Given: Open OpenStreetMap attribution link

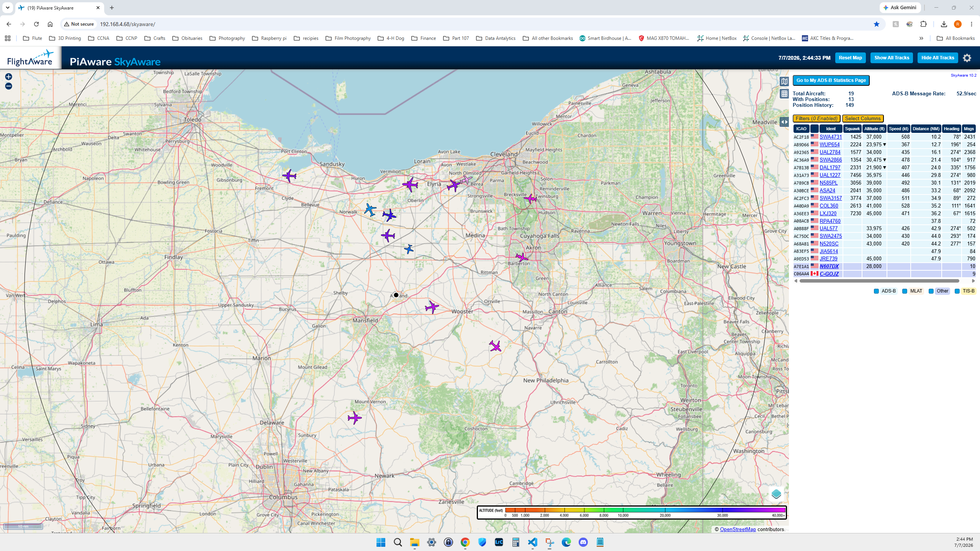Looking at the screenshot, I should (x=738, y=529).
